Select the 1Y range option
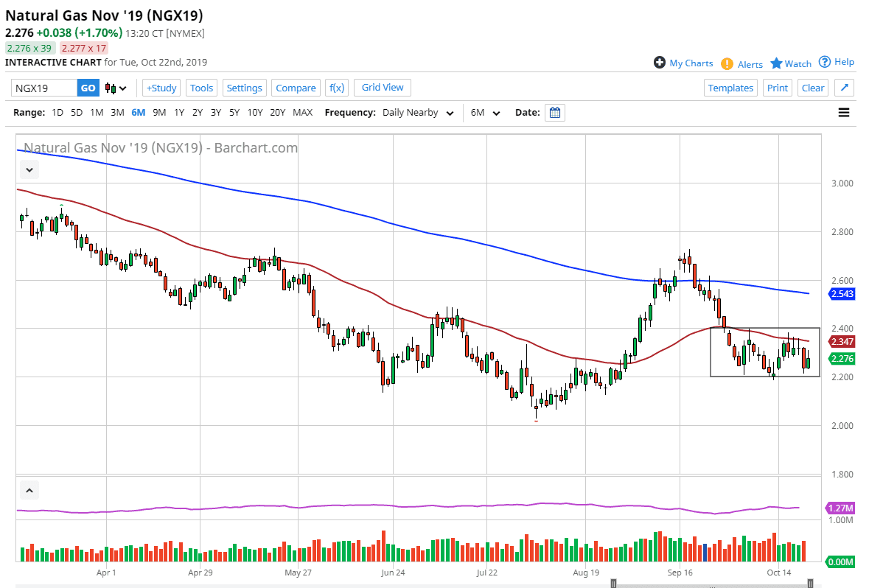The width and height of the screenshot is (869, 588). click(x=179, y=113)
